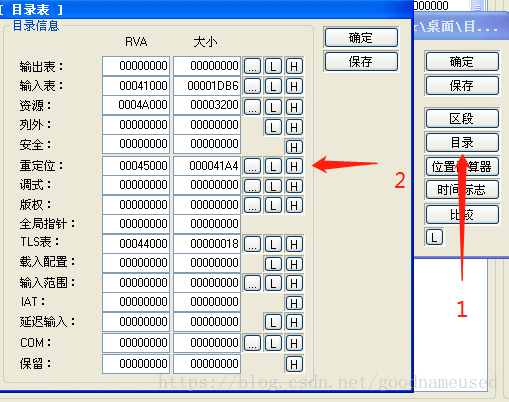509x402 pixels.
Task: Click the H button in IAT row
Action: [294, 303]
